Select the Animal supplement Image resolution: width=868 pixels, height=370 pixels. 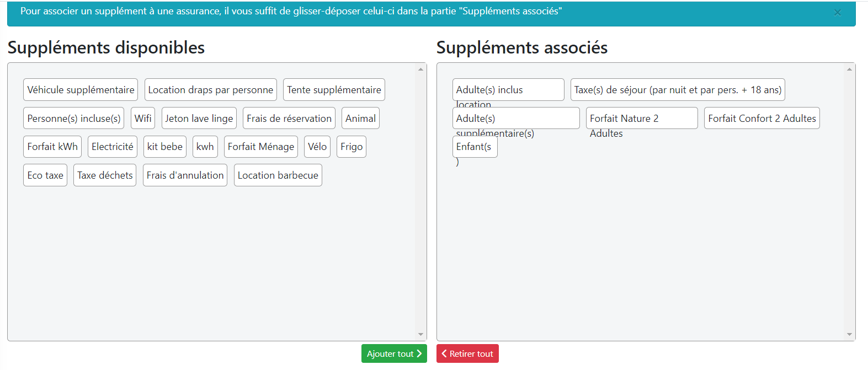[x=360, y=119]
